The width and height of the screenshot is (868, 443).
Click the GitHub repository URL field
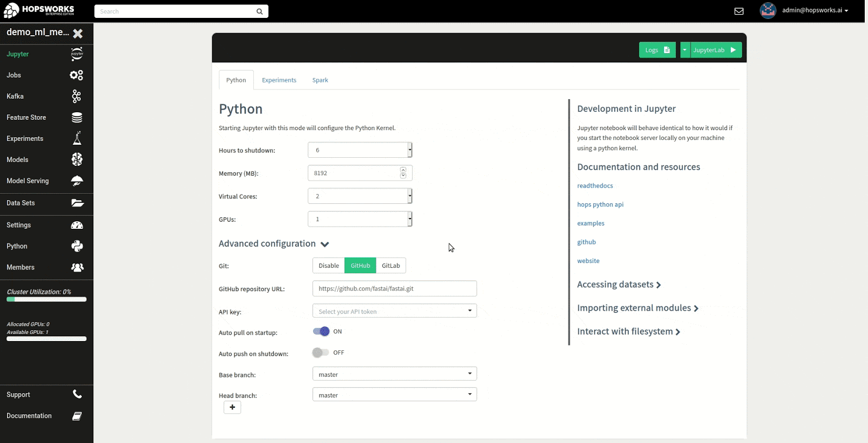point(394,288)
